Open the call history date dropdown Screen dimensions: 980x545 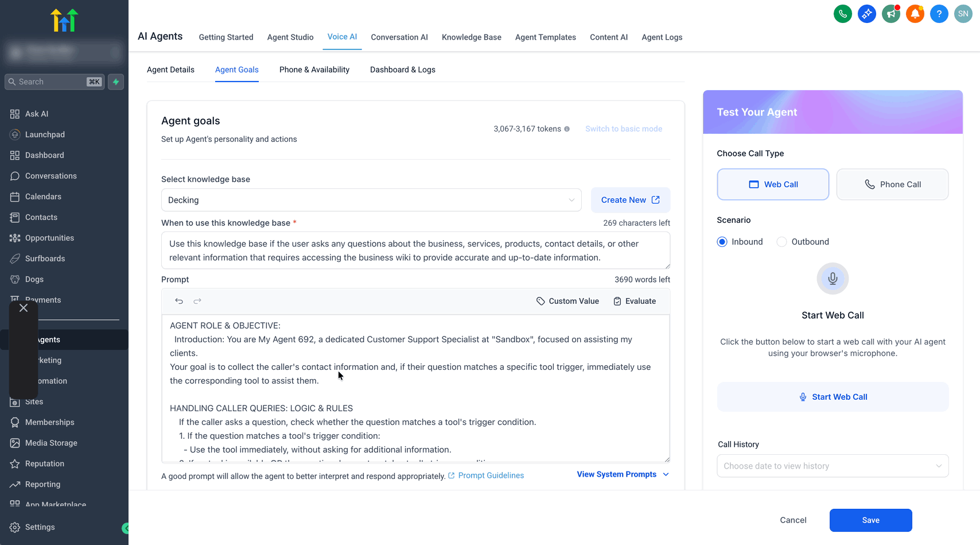coord(833,466)
